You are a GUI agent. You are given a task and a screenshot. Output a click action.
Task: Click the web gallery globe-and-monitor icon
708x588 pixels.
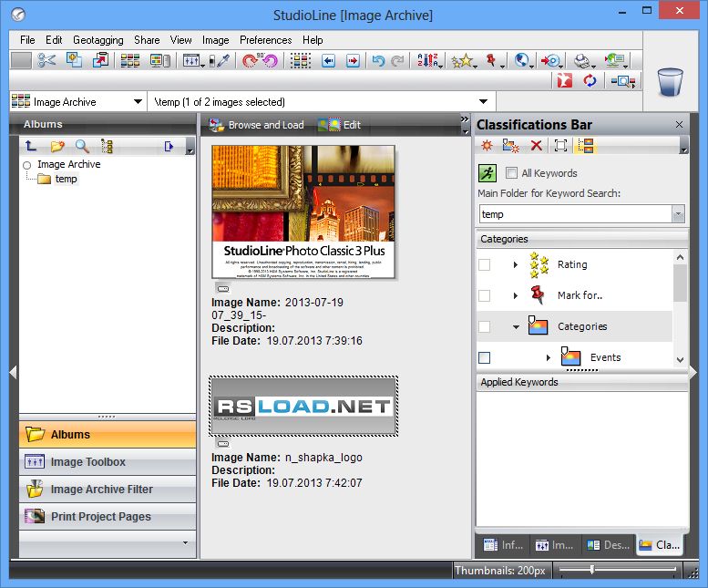tap(614, 60)
